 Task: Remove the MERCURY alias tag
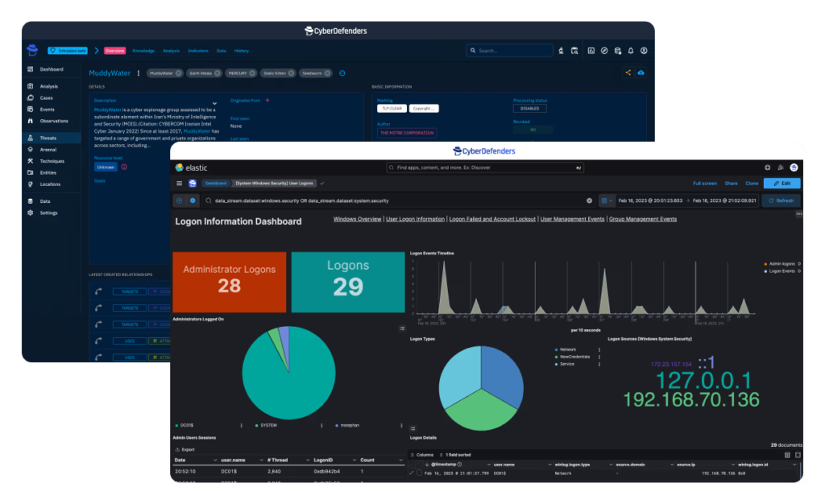click(x=252, y=73)
